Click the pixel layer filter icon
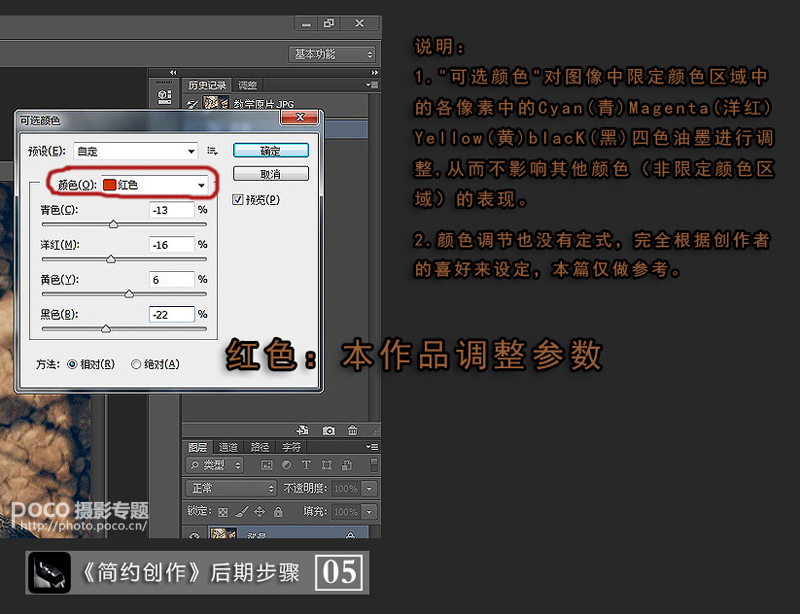The image size is (800, 614). 266,465
